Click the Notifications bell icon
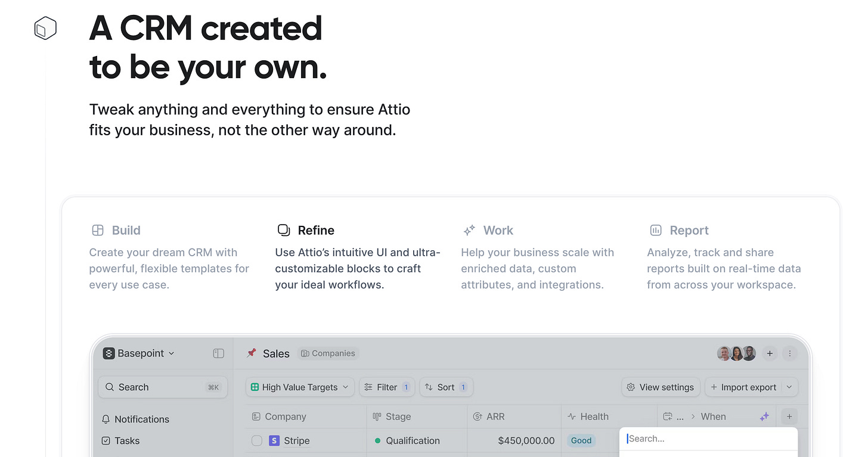This screenshot has height=457, width=868. (x=106, y=419)
